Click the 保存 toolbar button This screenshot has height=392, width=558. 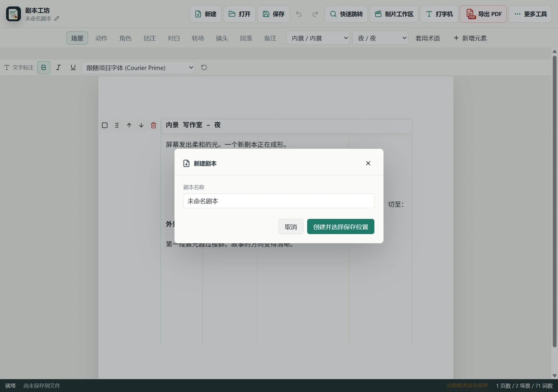274,14
